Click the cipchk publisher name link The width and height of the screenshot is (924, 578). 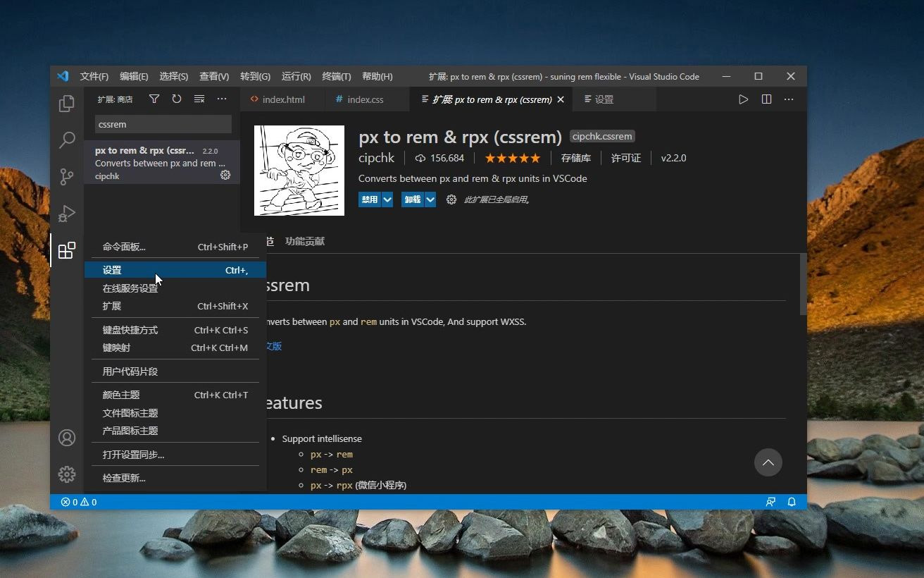pyautogui.click(x=377, y=158)
